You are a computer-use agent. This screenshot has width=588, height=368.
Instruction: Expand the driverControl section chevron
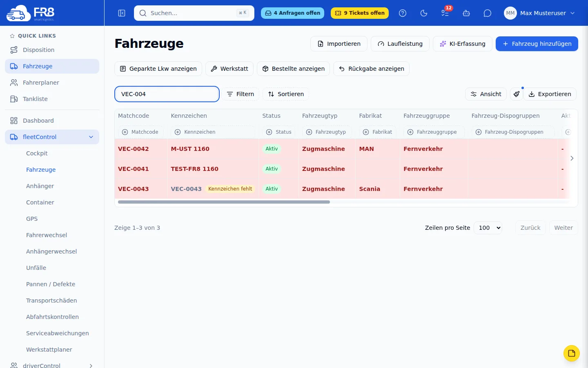pyautogui.click(x=91, y=366)
